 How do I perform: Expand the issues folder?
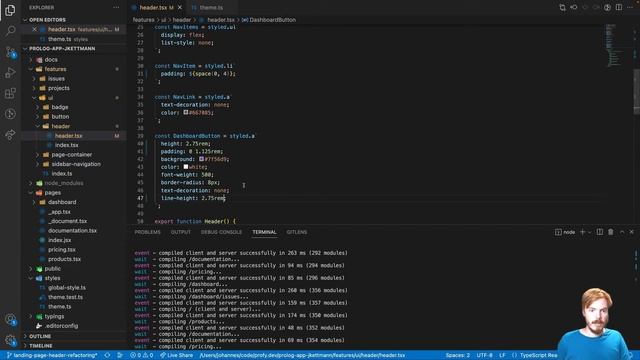[x=56, y=78]
